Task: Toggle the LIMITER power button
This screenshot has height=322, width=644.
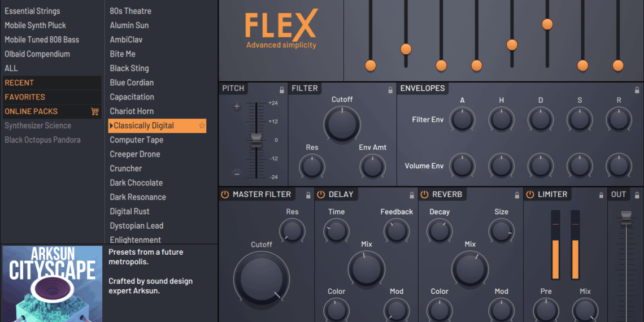Action: 530,195
